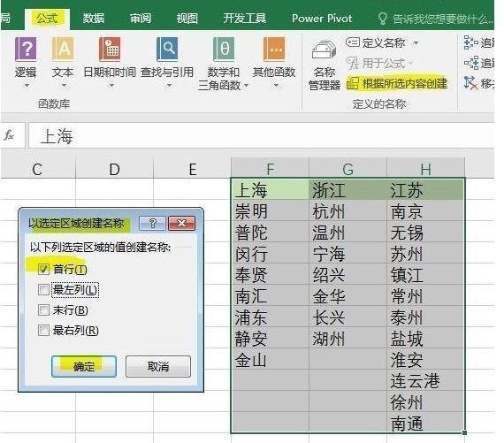Switch to the 视图 ribbon tab
This screenshot has width=504, height=443.
pos(187,19)
